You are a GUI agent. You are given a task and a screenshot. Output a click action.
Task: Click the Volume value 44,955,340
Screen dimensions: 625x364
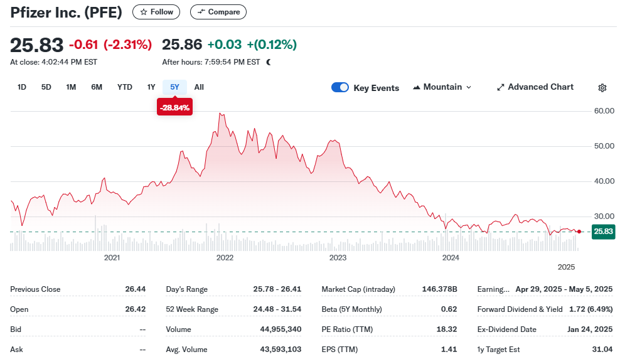pos(280,329)
